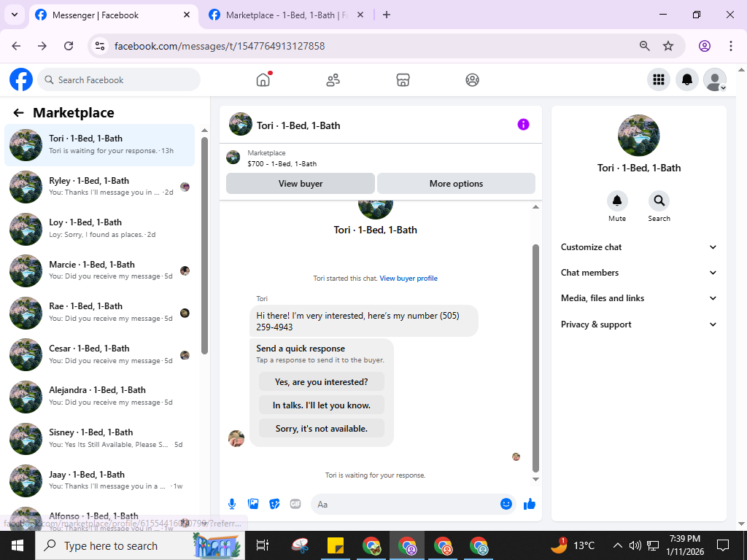
Task: Open the Sisney 1-Bed, 1-Bath conversation
Action: tap(99, 438)
